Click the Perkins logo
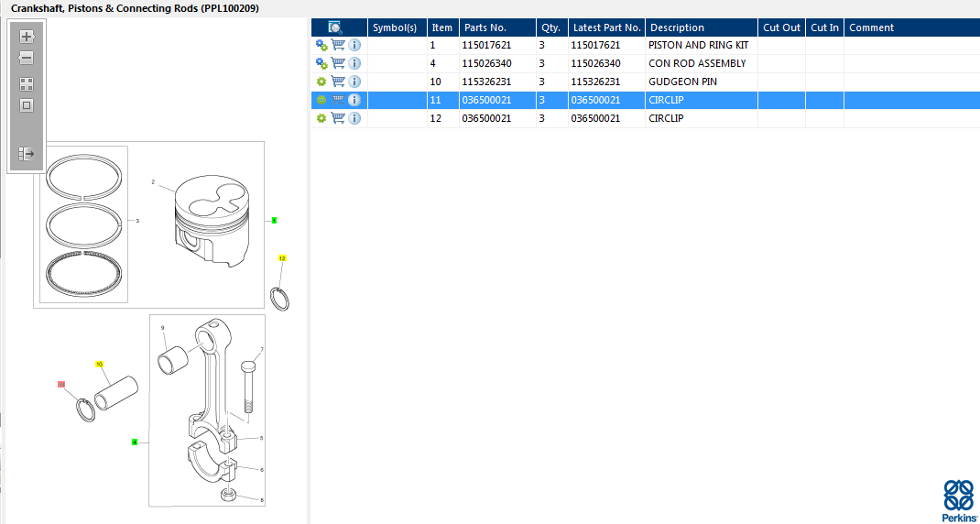This screenshot has width=980, height=524. [x=957, y=501]
